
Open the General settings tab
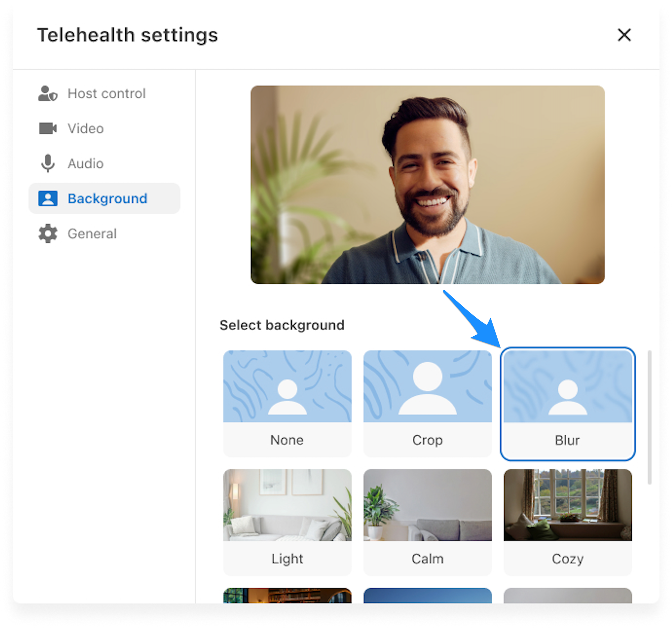[92, 234]
